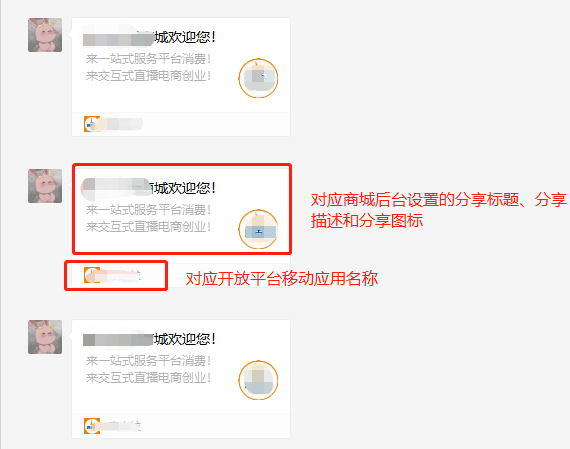Click the bunny avatar of the first message
The width and height of the screenshot is (570, 449).
tap(45, 35)
